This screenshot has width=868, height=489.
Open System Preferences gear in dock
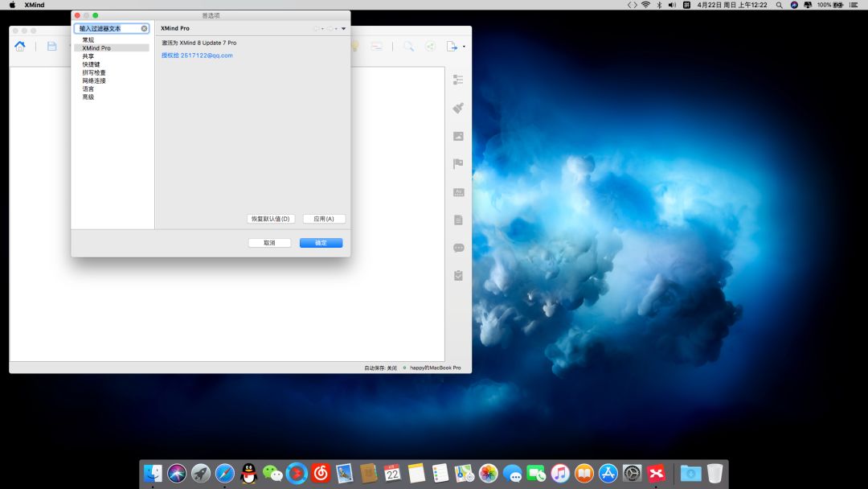[632, 474]
